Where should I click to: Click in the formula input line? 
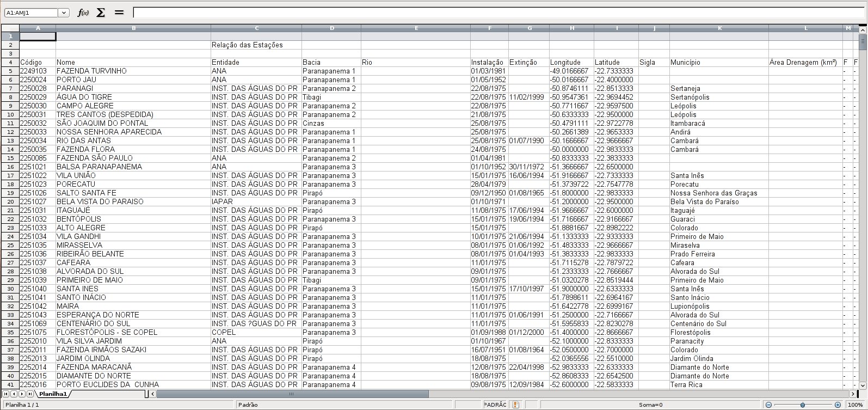coord(490,13)
